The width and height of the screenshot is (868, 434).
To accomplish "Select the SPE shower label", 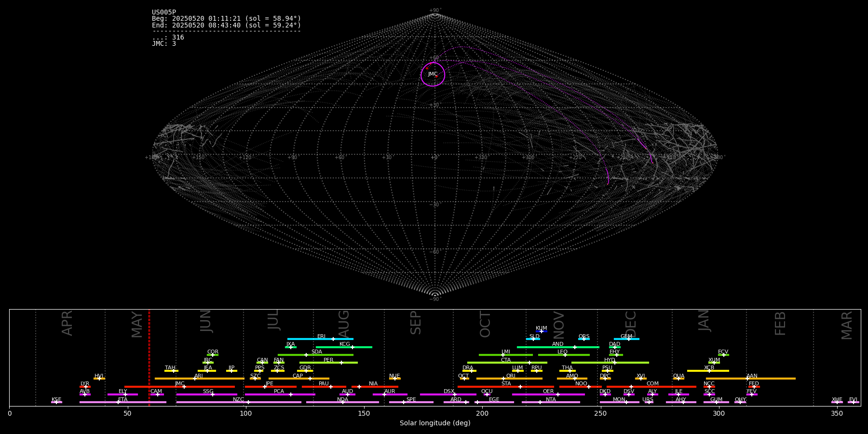I will [x=411, y=400].
